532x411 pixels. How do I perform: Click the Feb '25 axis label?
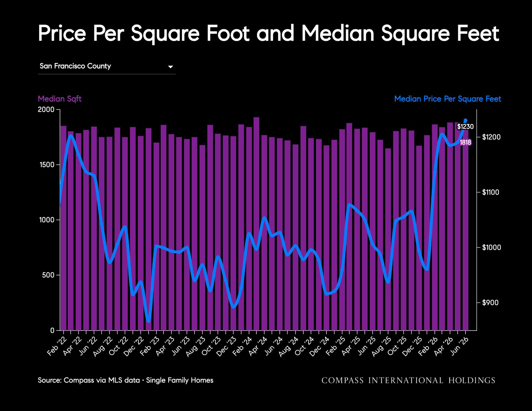click(x=336, y=346)
